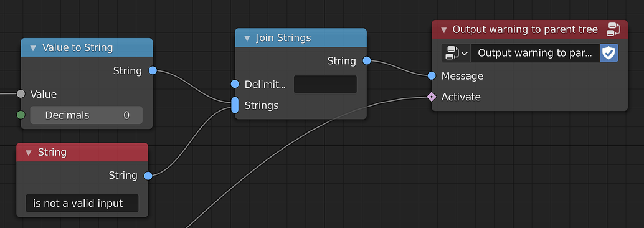
Task: Click the Decimals value field
Action: [86, 115]
